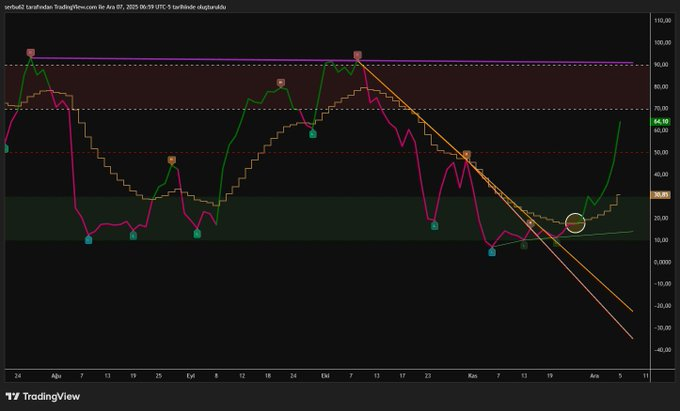Click the 17 date label
The width and height of the screenshot is (680, 411).
click(402, 376)
